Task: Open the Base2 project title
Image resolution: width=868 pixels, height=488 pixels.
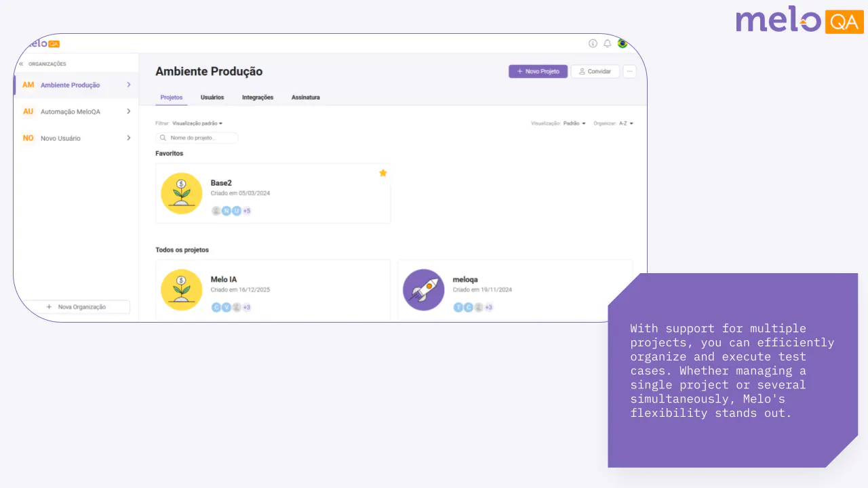Action: [x=221, y=183]
